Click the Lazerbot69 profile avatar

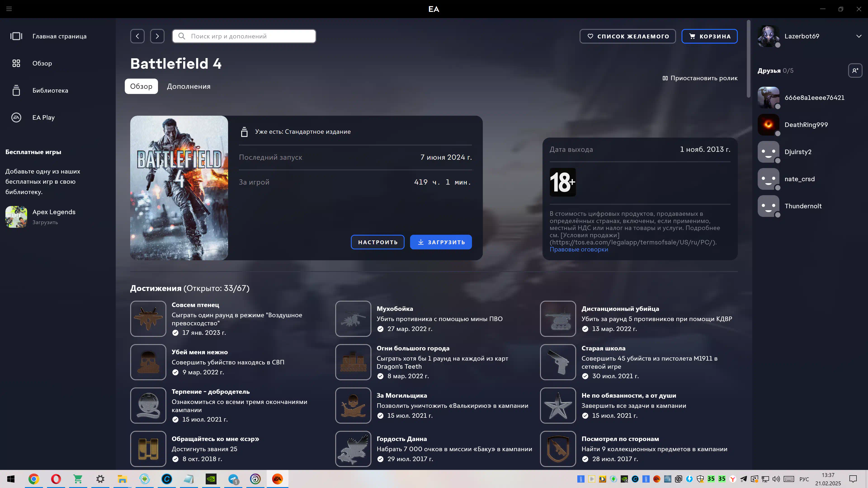click(x=769, y=36)
